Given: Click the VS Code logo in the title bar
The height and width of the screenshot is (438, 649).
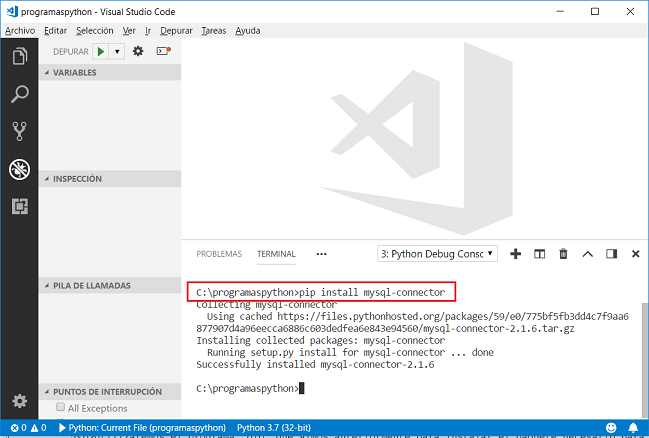Looking at the screenshot, I should pos(12,11).
